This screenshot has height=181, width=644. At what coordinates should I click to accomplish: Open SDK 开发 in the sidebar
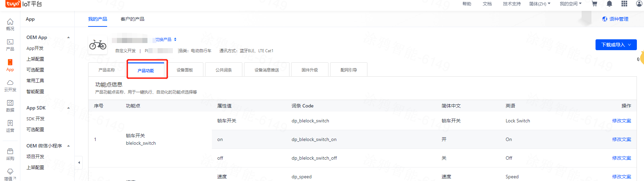[36, 119]
